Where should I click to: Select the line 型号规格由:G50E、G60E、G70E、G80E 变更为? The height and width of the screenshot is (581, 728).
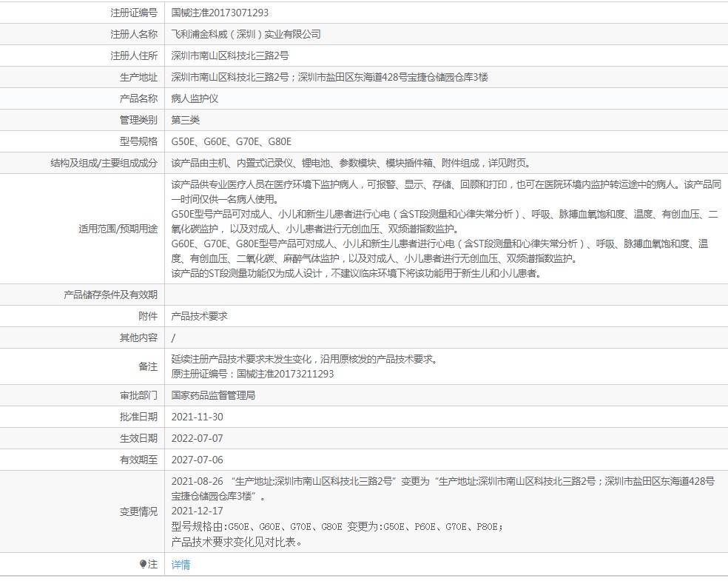pyautogui.click(x=337, y=526)
